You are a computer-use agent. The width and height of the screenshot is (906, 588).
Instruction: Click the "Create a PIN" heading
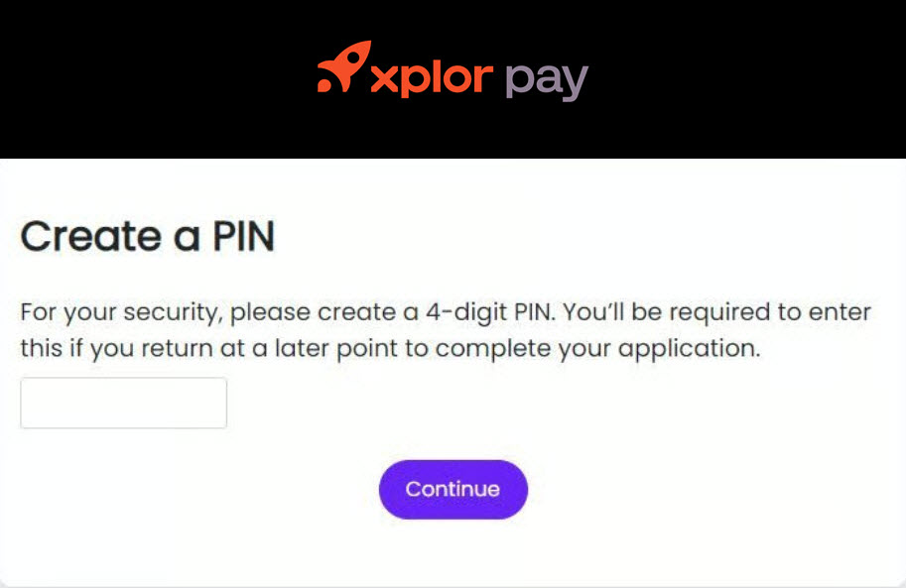(148, 237)
